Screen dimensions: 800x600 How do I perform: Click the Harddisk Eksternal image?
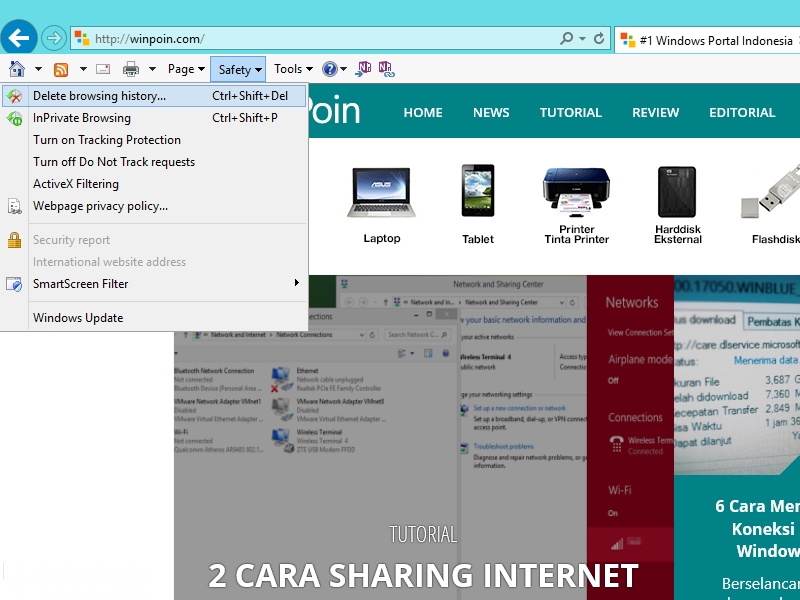click(x=677, y=192)
